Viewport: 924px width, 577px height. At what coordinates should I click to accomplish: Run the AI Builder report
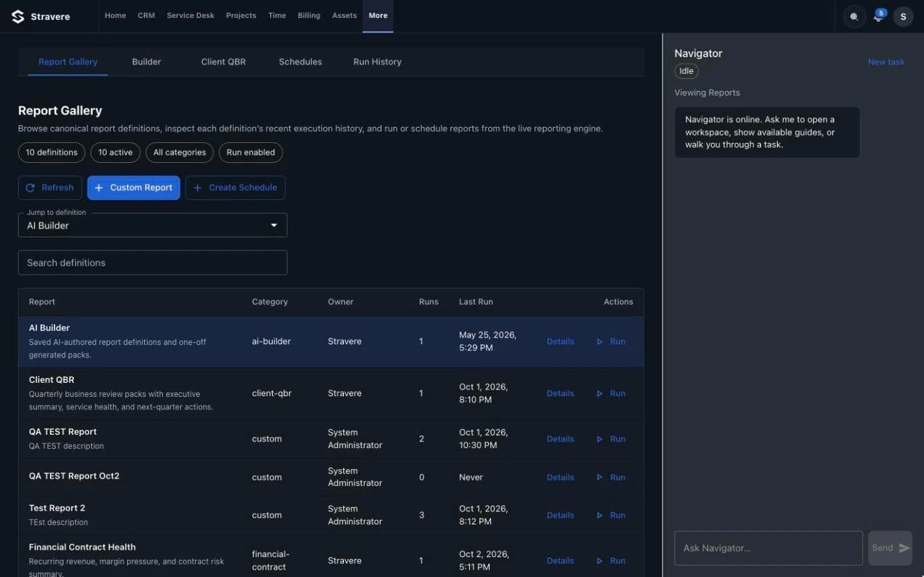click(x=611, y=342)
